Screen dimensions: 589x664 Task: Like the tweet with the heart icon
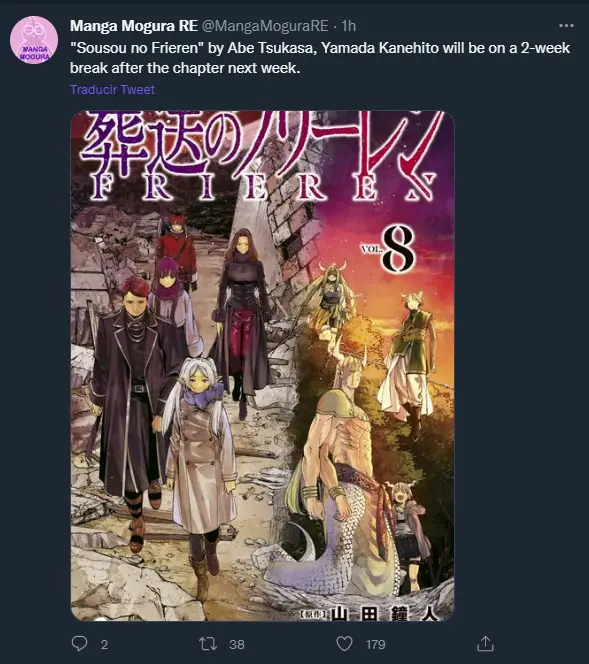[344, 644]
